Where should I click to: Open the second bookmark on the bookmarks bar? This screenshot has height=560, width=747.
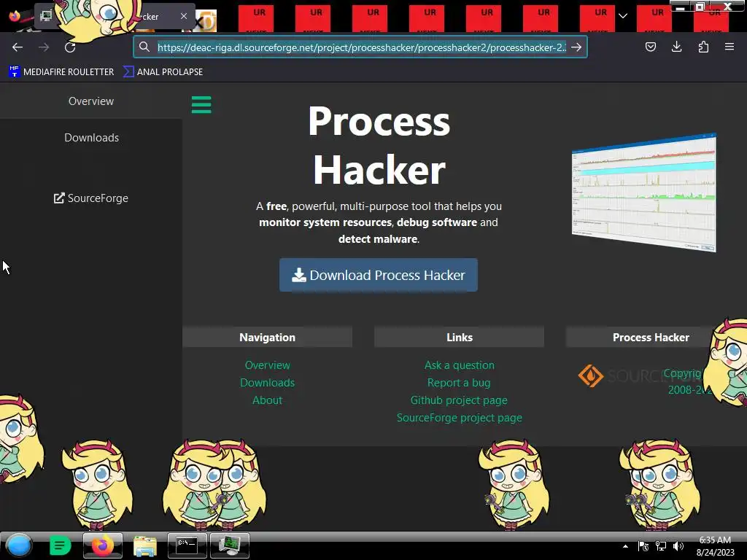coord(163,72)
